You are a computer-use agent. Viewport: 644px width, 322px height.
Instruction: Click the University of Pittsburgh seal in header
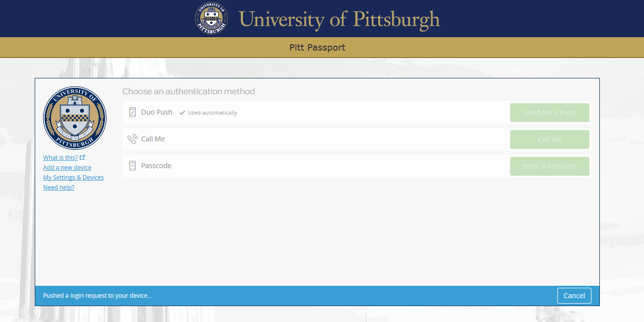211,18
